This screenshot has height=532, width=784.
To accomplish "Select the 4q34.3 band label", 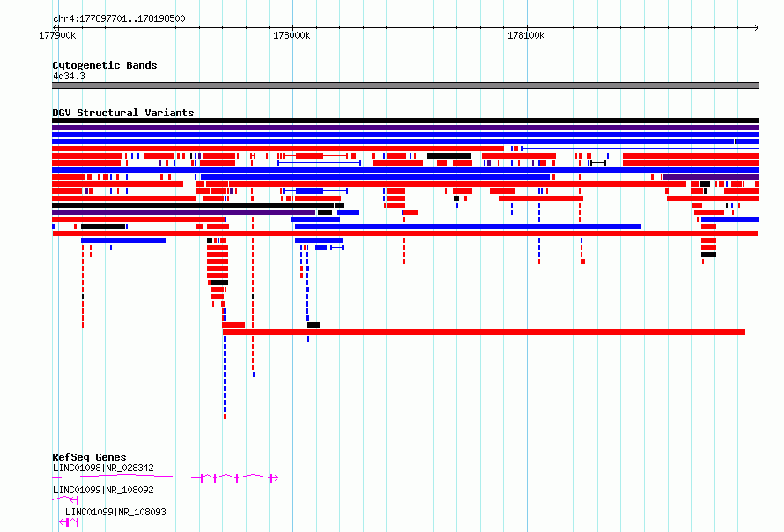I will (69, 76).
